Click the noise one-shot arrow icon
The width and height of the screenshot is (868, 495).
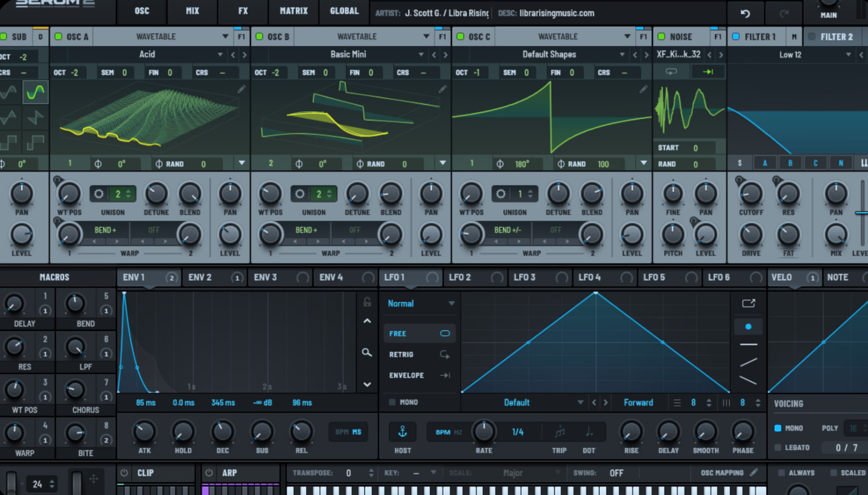pos(708,71)
